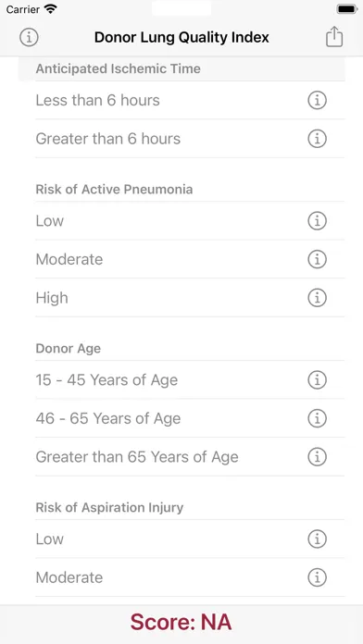Screen dimensions: 363x644
Task: Show info for Low aspiration injury risk
Action: click(x=317, y=539)
